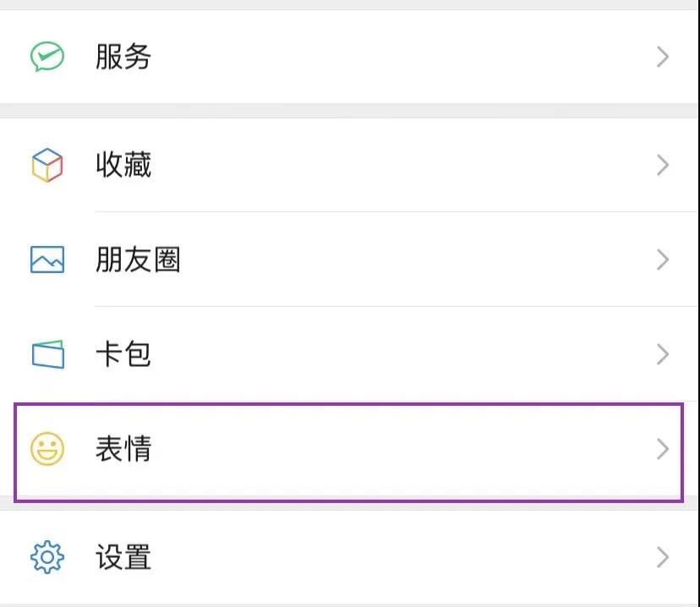Viewport: 700px width, 607px height.
Task: Select the 收藏 text label
Action: 123,165
